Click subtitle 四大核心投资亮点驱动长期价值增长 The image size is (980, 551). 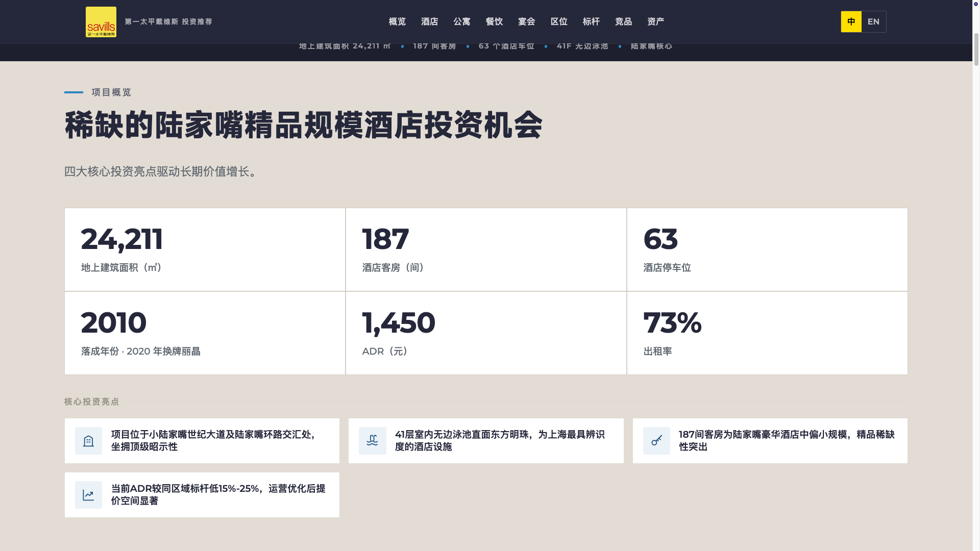(160, 172)
